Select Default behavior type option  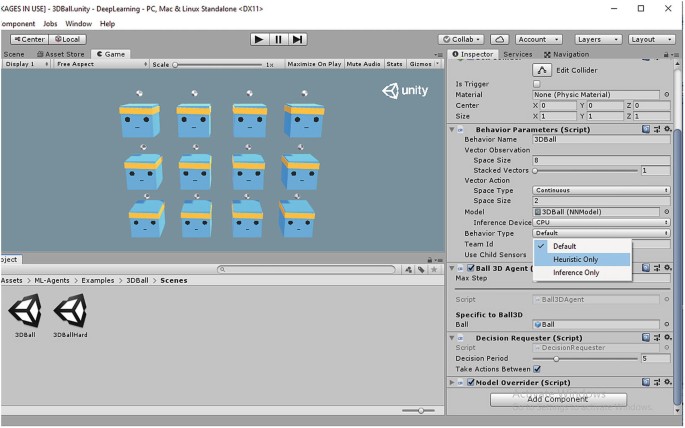582,246
